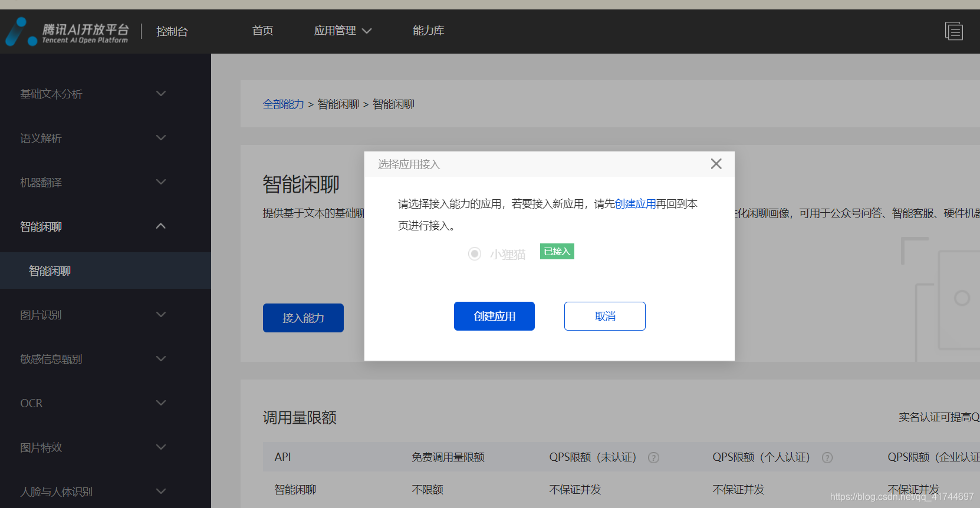Click the middle 智能闲聊 breadcrumb item

(338, 104)
